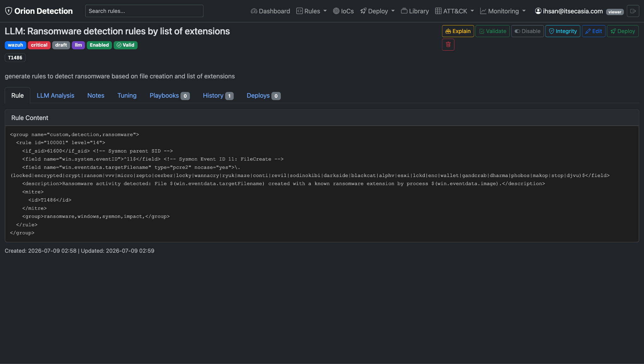
Task: Expand the ATT&CK dropdown menu
Action: point(454,11)
